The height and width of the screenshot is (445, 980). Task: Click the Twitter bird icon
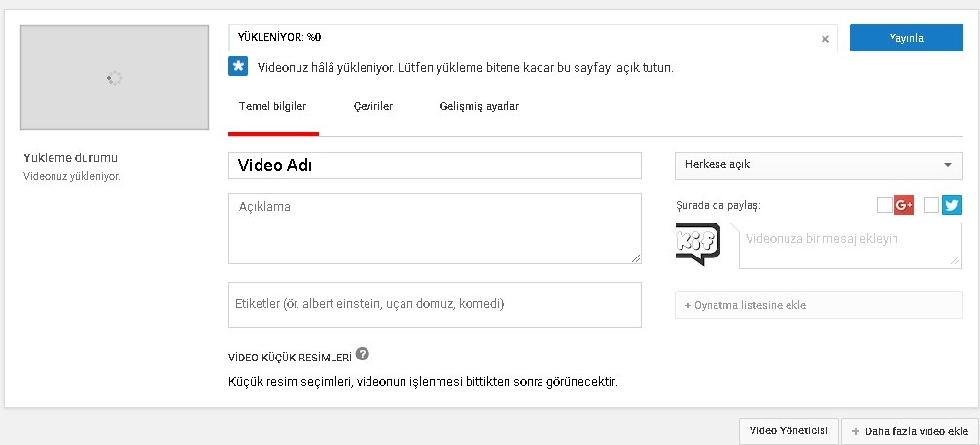952,205
